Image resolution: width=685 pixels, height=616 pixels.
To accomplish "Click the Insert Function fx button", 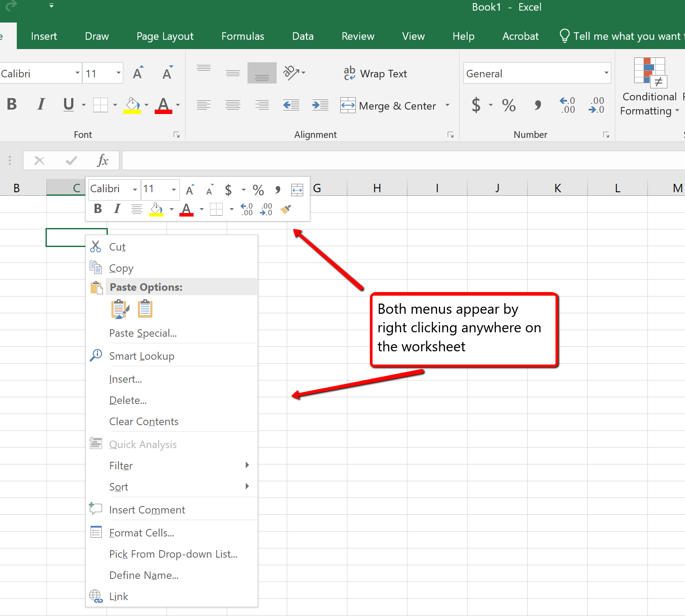I will click(x=103, y=160).
